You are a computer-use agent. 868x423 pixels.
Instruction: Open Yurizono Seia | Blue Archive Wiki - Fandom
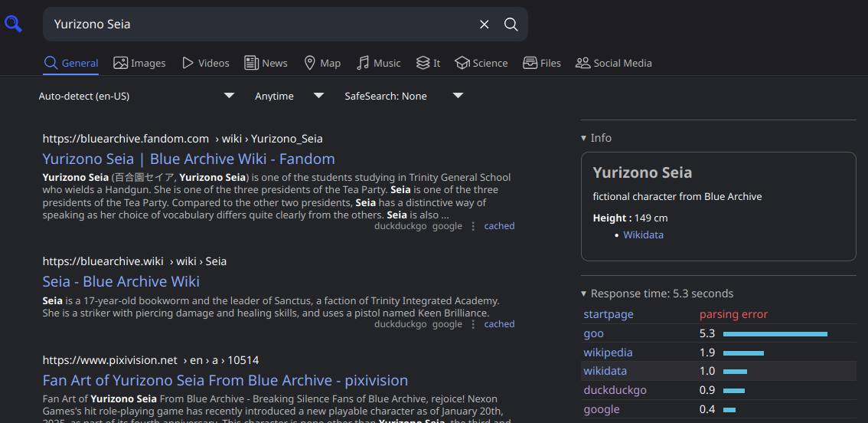(189, 159)
